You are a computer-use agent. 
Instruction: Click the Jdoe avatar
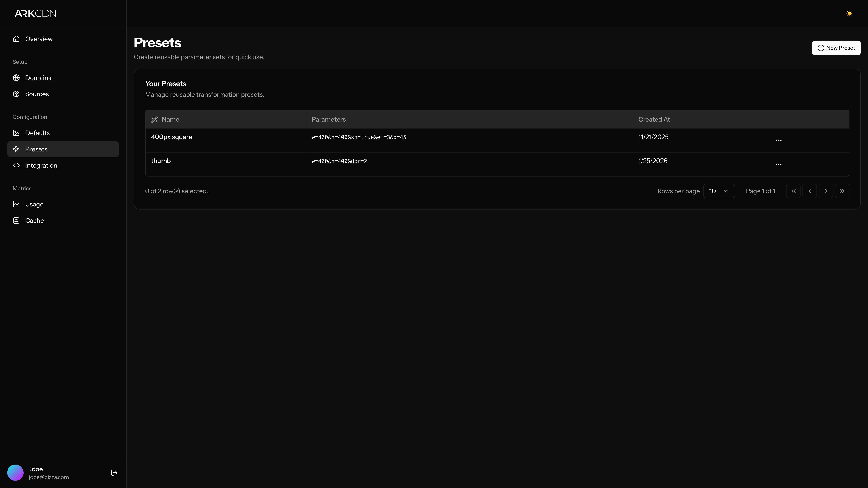click(x=16, y=473)
